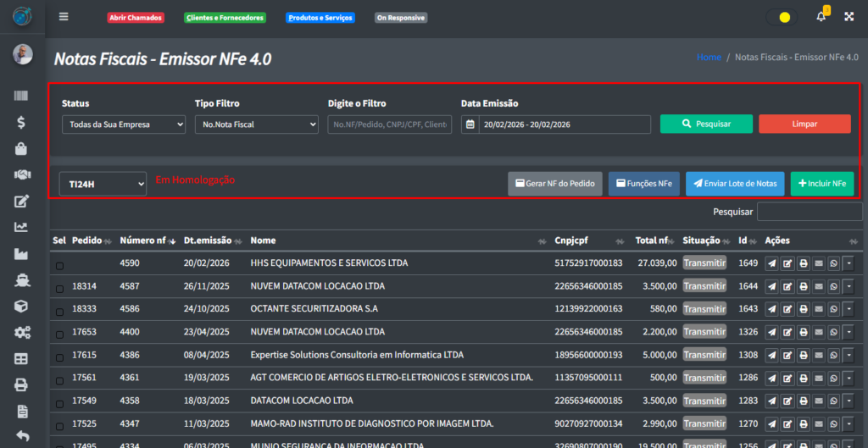Tick checkbox for pedido 17615 row

click(59, 357)
